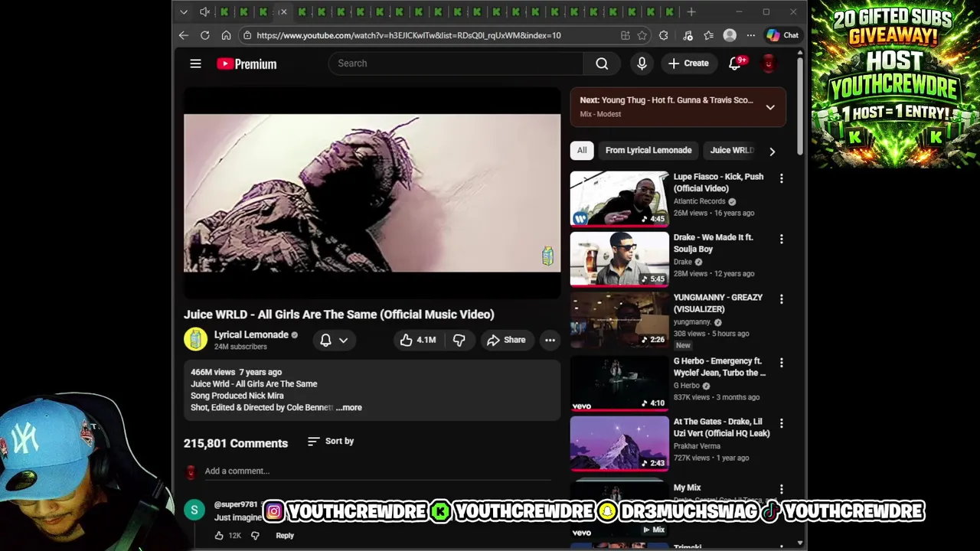
Task: Open the account avatar menu
Action: point(769,64)
